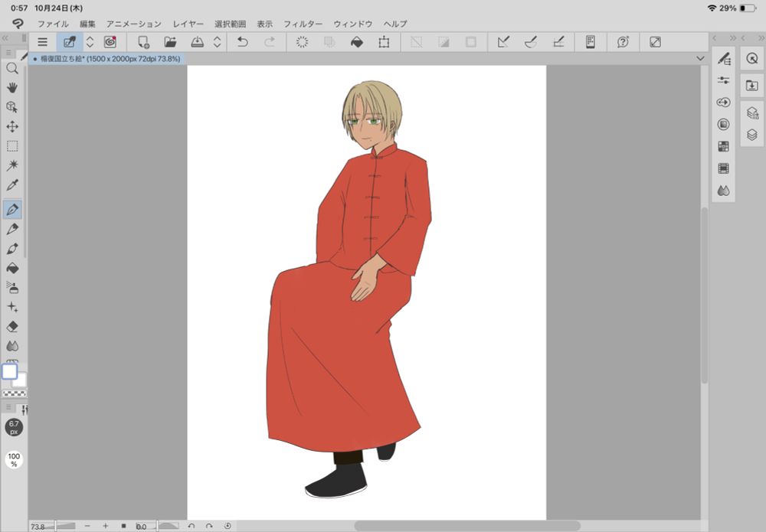Choose the Fill bucket tool
Image resolution: width=766 pixels, height=532 pixels.
pyautogui.click(x=12, y=268)
